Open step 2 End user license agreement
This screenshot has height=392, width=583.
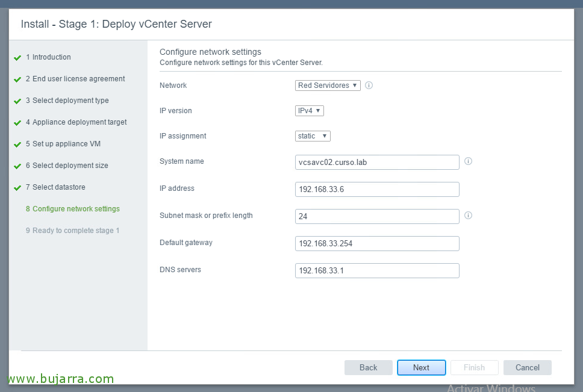pyautogui.click(x=78, y=79)
